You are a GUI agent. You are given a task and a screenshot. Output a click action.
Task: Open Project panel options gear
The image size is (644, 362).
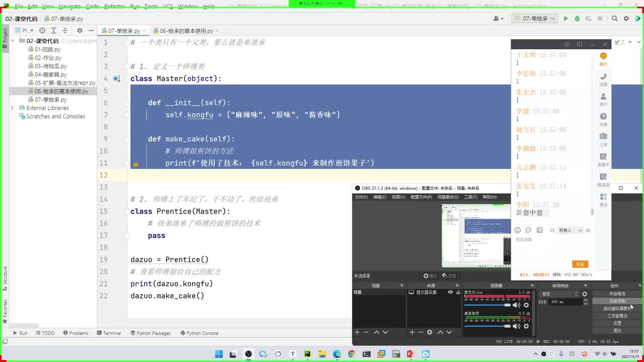coord(79,31)
